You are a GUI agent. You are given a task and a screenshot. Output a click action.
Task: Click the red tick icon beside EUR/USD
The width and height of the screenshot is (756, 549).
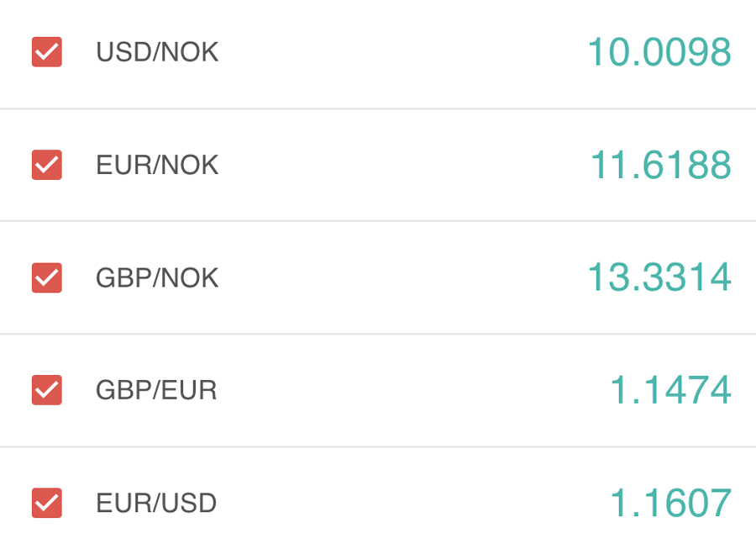47,503
